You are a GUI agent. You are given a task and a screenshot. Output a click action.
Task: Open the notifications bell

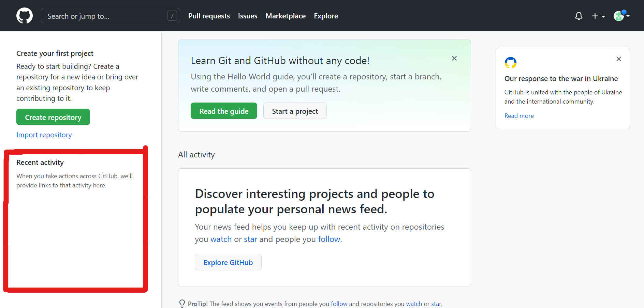[579, 16]
